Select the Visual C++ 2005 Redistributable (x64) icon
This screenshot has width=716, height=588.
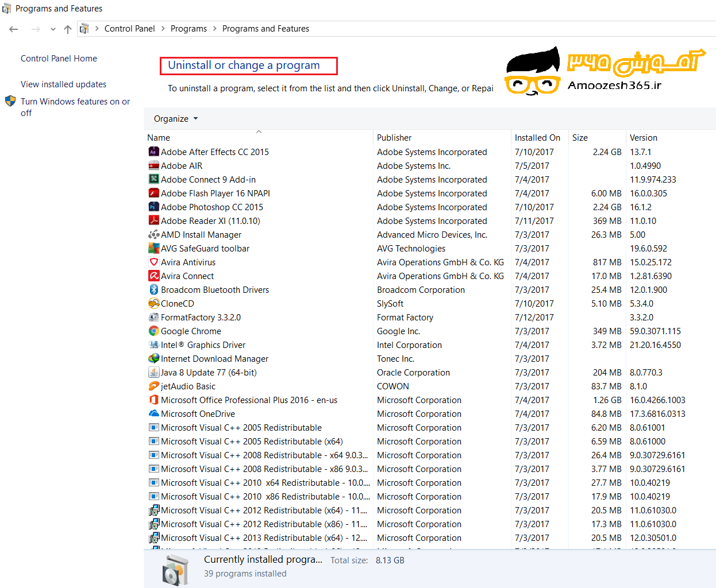pos(153,441)
